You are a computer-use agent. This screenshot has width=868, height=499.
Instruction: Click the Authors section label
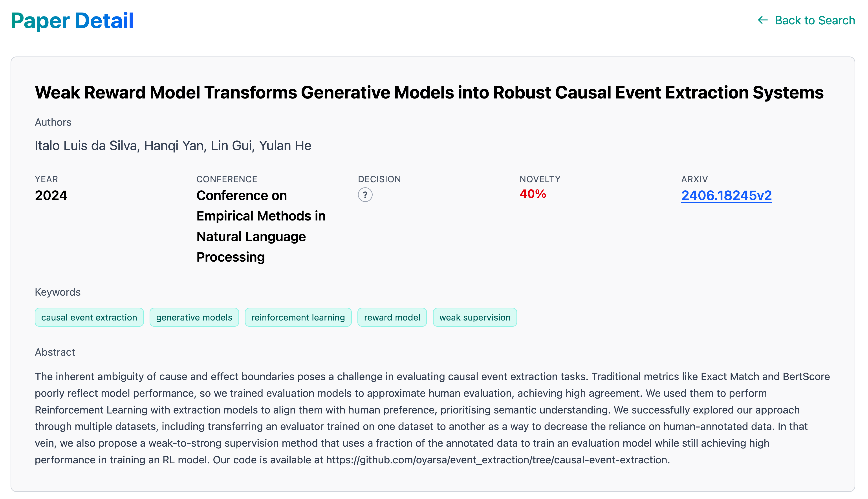[x=53, y=122]
